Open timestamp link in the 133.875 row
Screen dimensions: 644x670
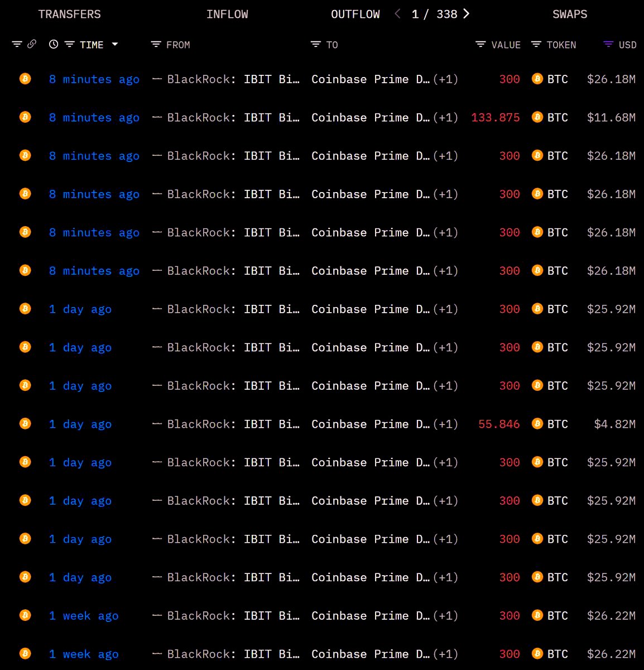94,118
